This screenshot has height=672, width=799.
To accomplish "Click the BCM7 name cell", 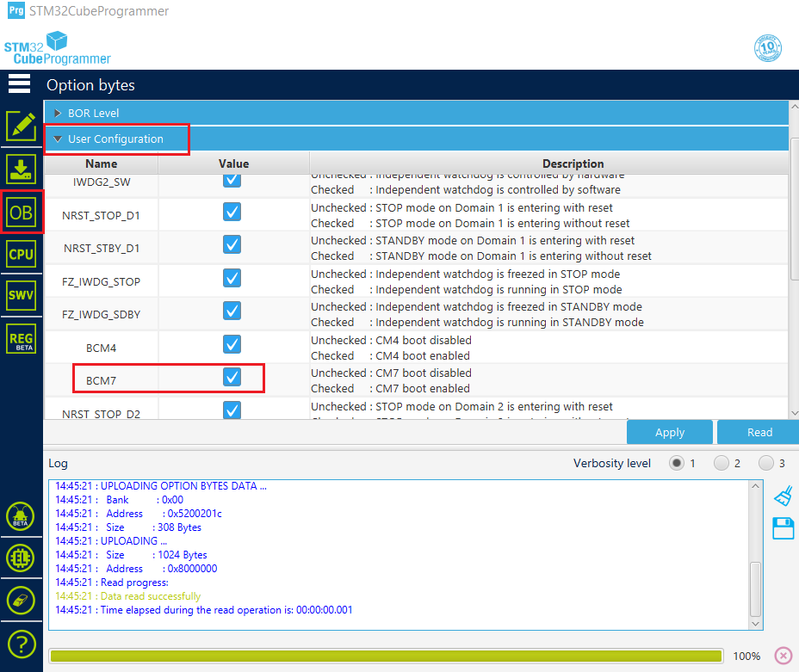I will click(x=101, y=381).
